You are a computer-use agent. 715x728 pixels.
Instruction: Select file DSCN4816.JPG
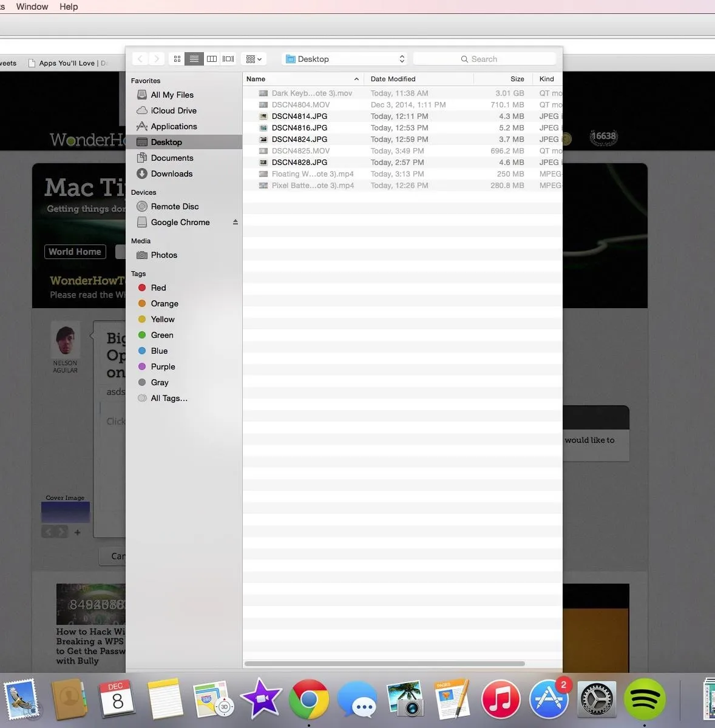(402, 128)
